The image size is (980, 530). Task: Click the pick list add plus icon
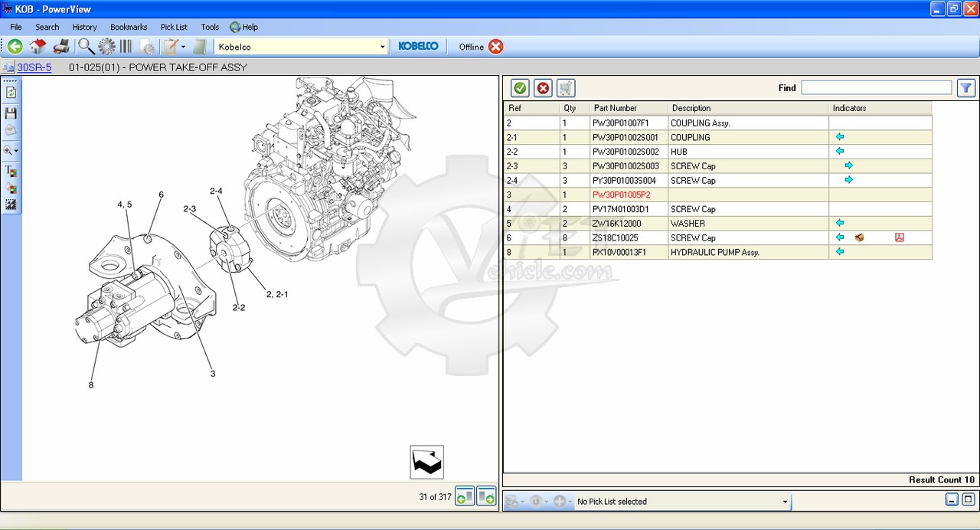[560, 502]
